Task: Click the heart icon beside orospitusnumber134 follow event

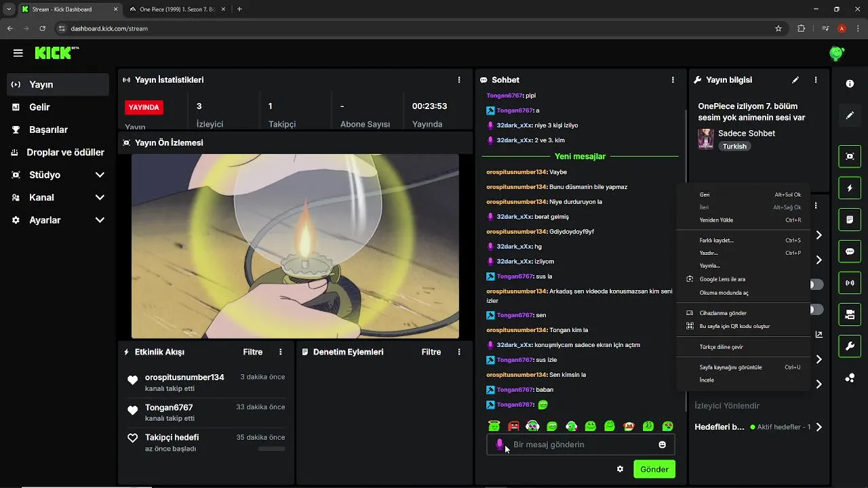Action: [x=133, y=380]
